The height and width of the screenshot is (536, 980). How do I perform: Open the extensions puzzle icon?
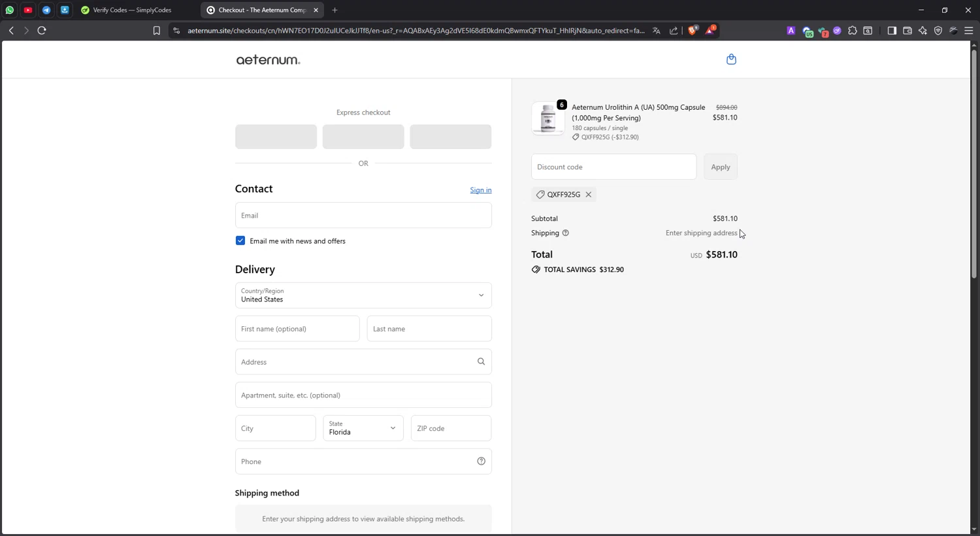(x=853, y=31)
